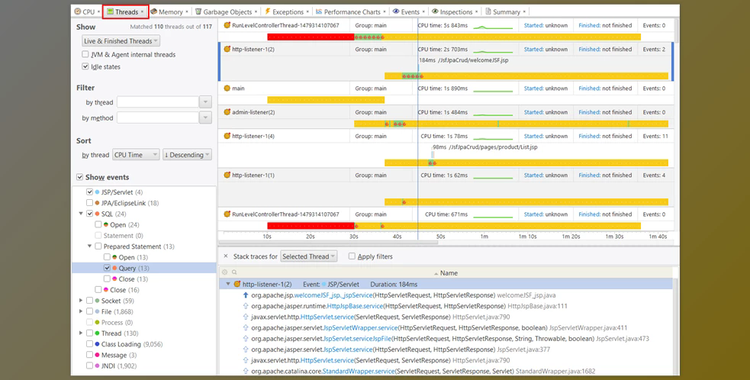Viewport: 750px width, 380px height.
Task: Open the Summary tab
Action: (506, 12)
